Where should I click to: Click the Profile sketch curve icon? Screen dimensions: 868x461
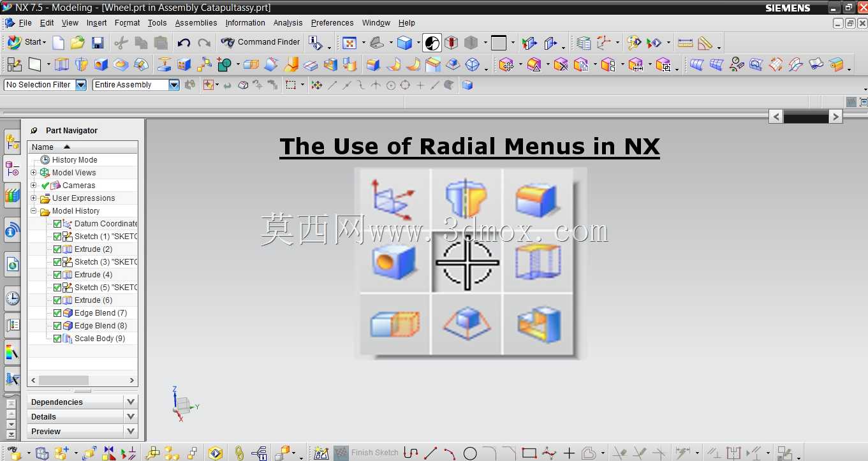[x=411, y=453]
